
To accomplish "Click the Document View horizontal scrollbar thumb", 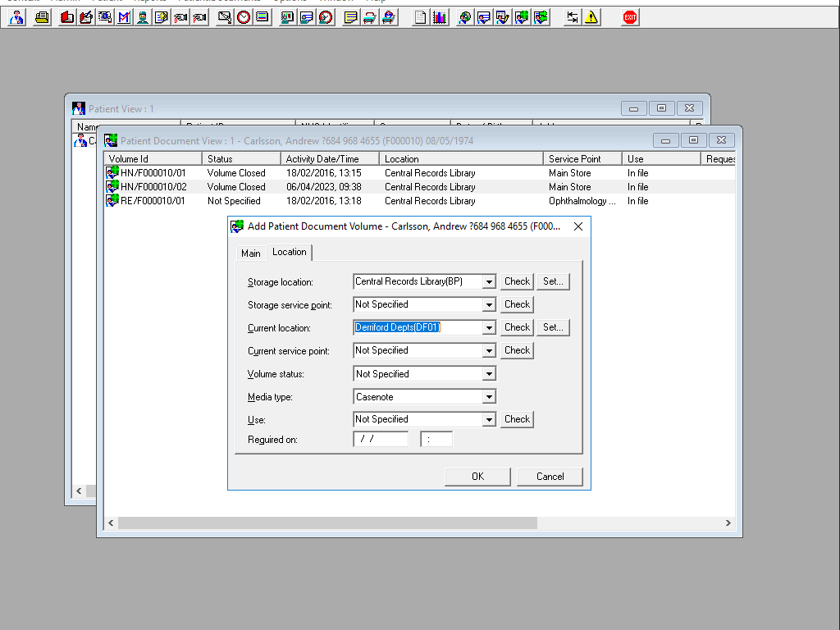I will 327,523.
